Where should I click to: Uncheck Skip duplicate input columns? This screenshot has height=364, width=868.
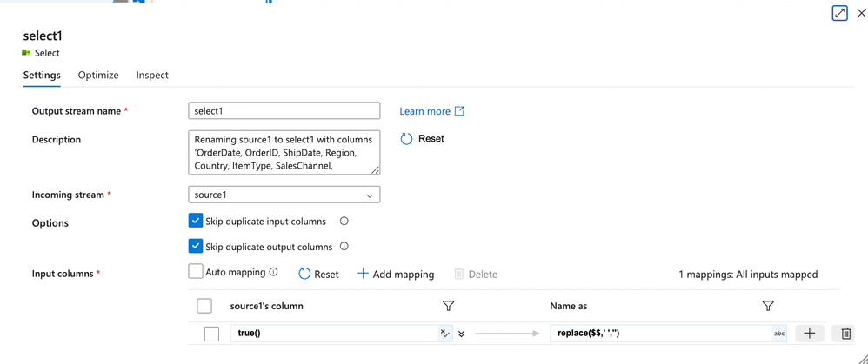coord(196,221)
